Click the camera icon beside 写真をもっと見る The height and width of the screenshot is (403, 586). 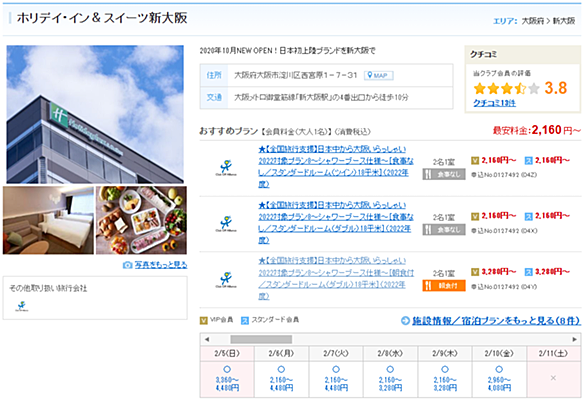pos(127,265)
